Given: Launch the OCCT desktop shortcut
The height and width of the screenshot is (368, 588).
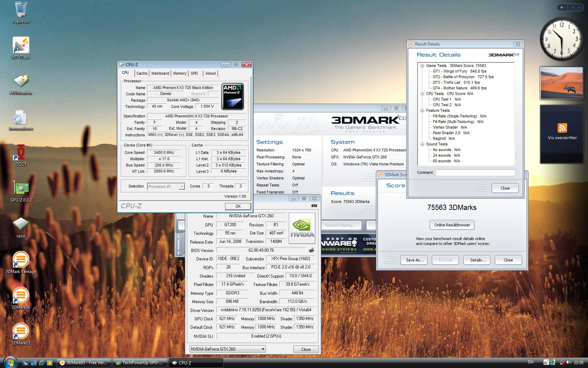Looking at the screenshot, I should tap(21, 156).
